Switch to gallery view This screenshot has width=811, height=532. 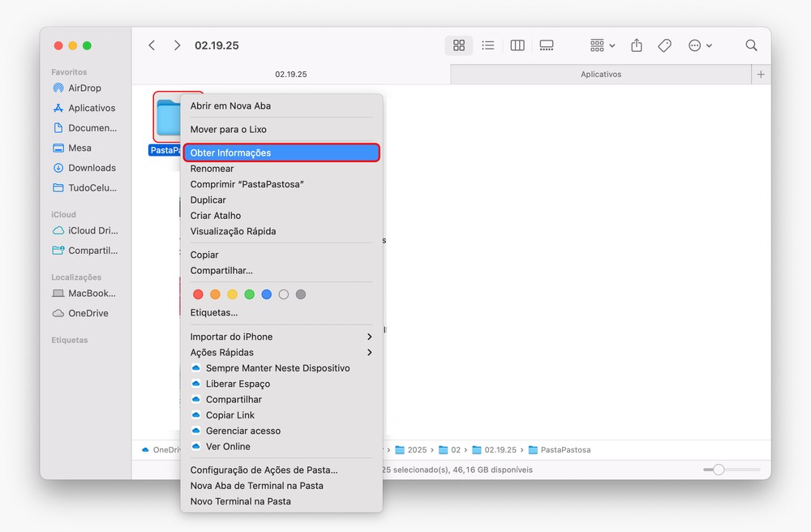click(547, 45)
